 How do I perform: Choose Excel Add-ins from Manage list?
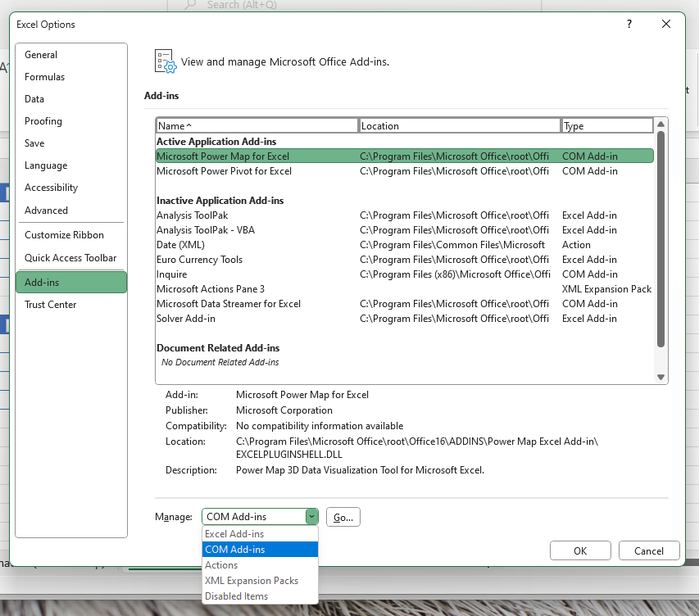[260, 534]
